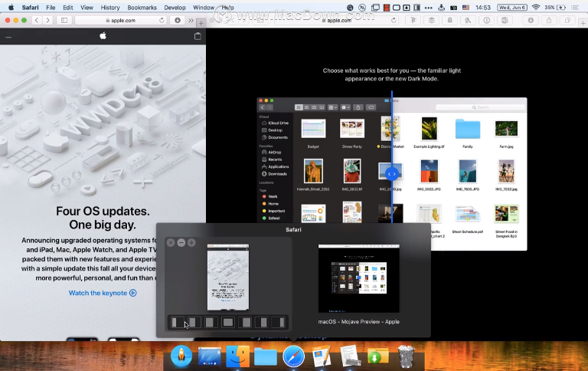Open the shopping bag on apple.com
The width and height of the screenshot is (588, 371).
[198, 36]
